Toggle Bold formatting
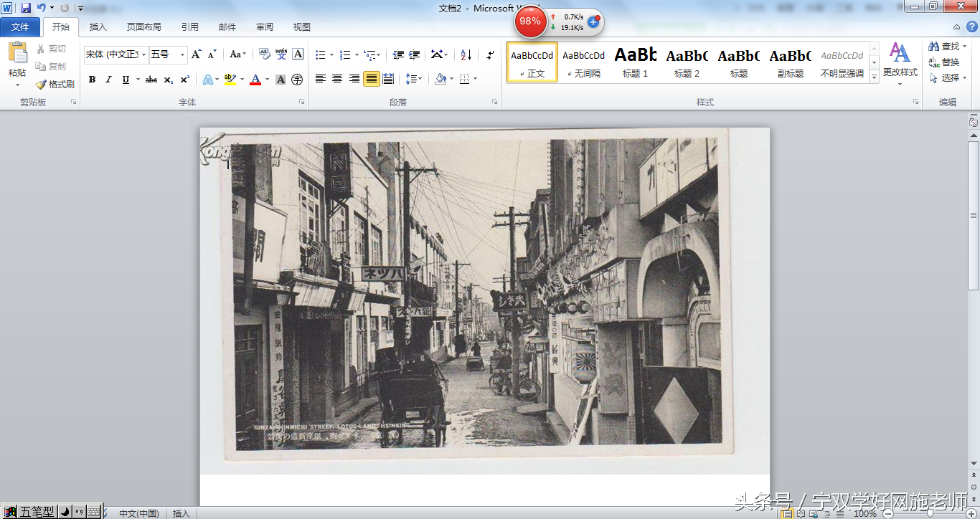 pos(92,80)
